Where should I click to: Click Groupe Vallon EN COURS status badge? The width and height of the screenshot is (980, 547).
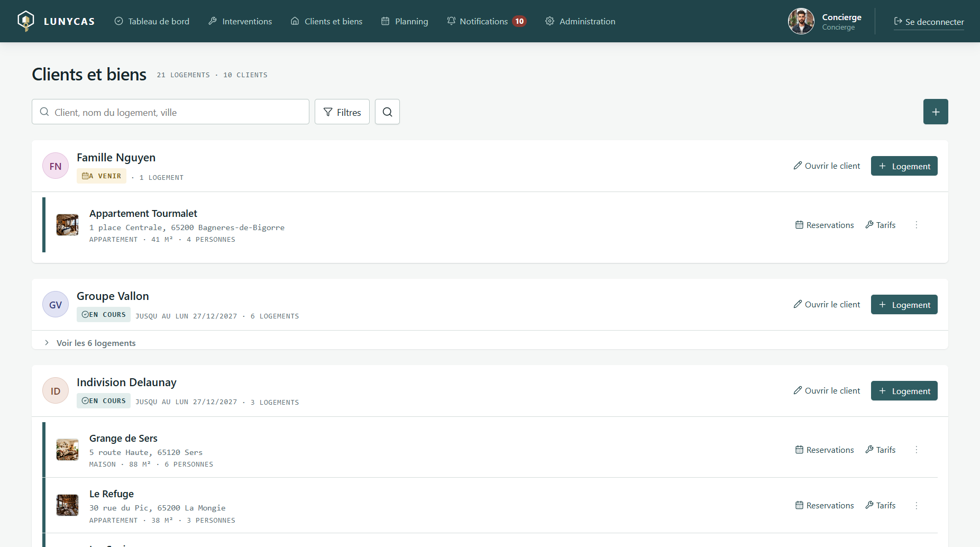104,314
